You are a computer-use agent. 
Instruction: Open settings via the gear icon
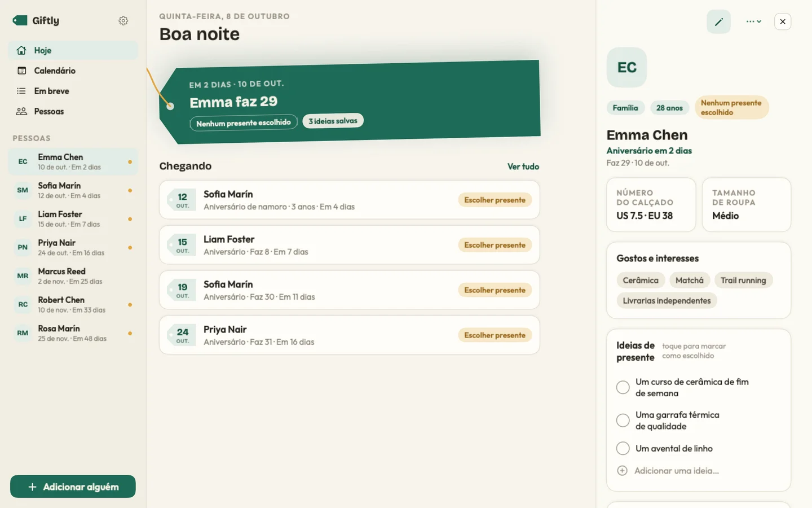123,21
